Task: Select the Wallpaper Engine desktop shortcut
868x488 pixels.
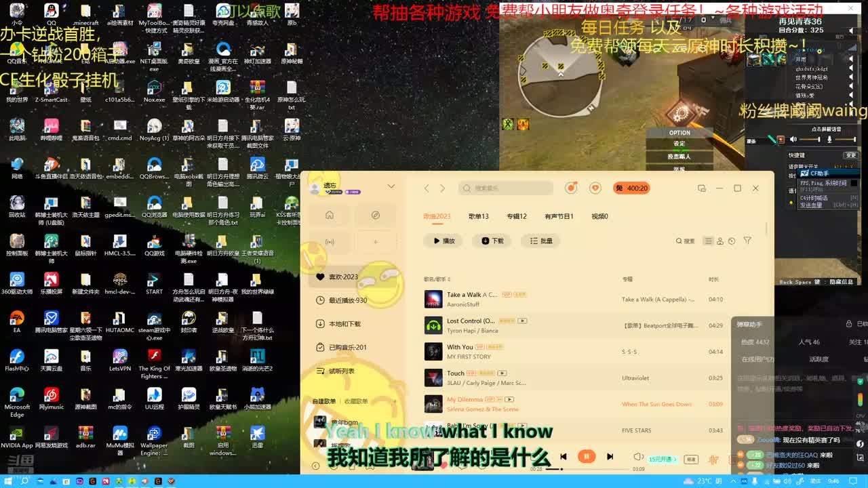Action: pyautogui.click(x=154, y=440)
